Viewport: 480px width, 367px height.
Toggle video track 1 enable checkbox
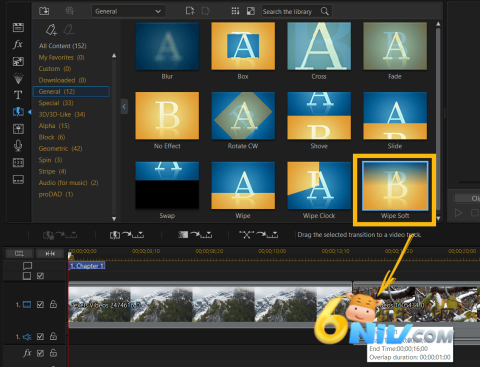pyautogui.click(x=40, y=304)
